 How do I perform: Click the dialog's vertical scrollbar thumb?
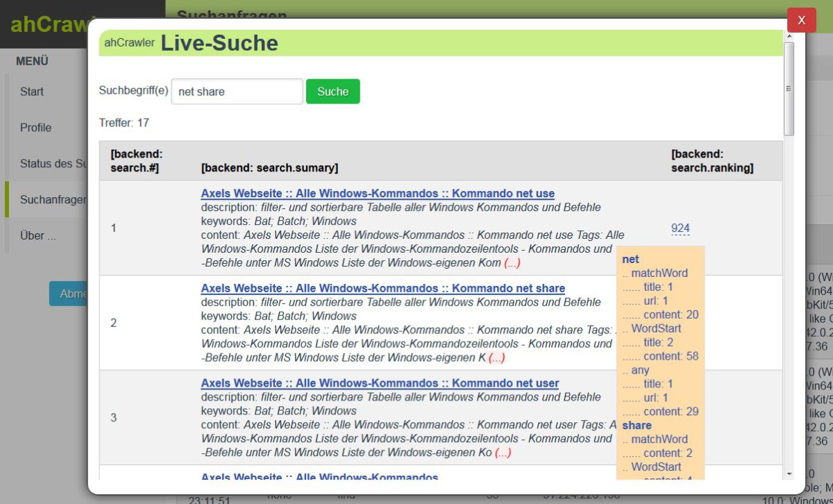[x=789, y=89]
